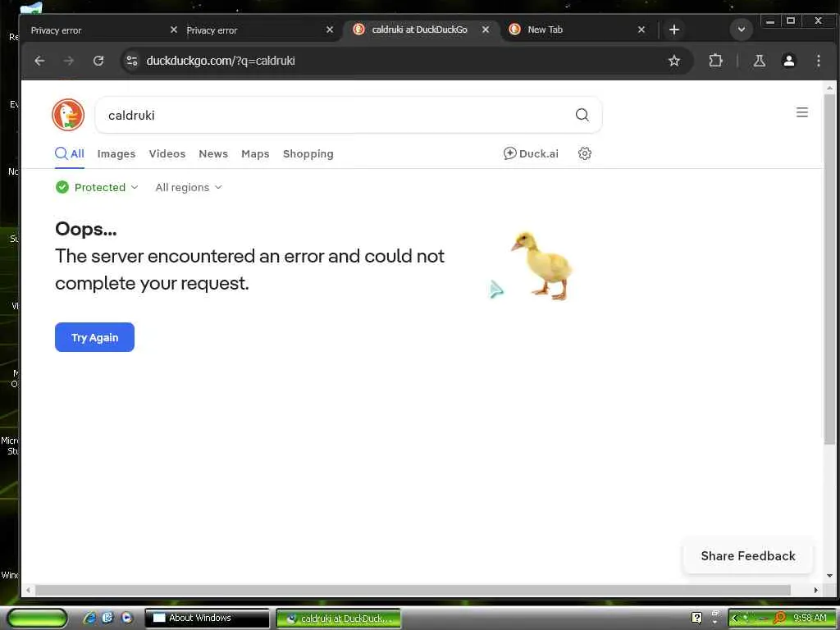This screenshot has height=630, width=840.
Task: Expand the All regions dropdown
Action: click(x=189, y=188)
